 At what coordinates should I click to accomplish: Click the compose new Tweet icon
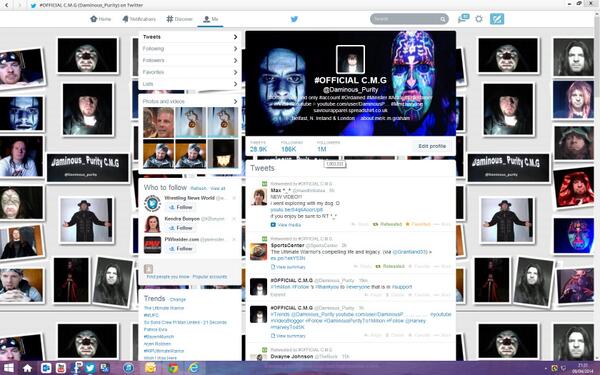[497, 19]
